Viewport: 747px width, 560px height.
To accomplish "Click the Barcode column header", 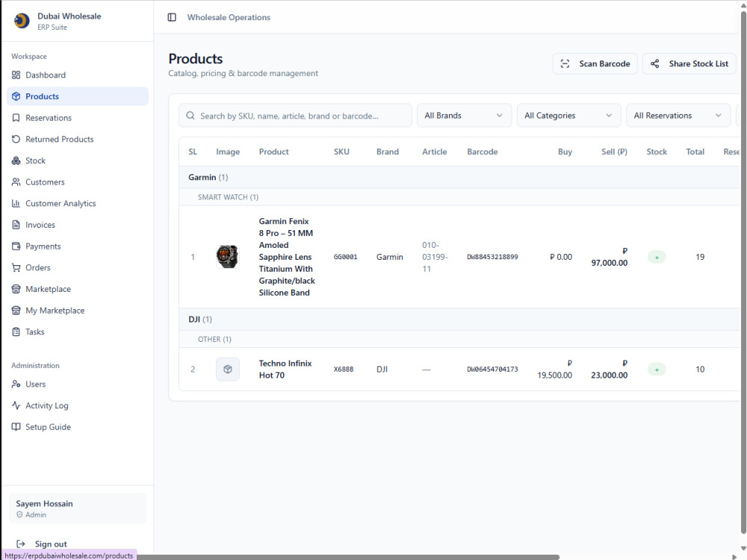I will (482, 152).
